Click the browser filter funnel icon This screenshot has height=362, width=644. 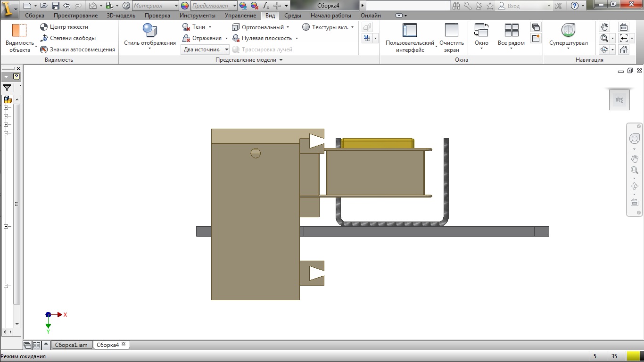(7, 88)
